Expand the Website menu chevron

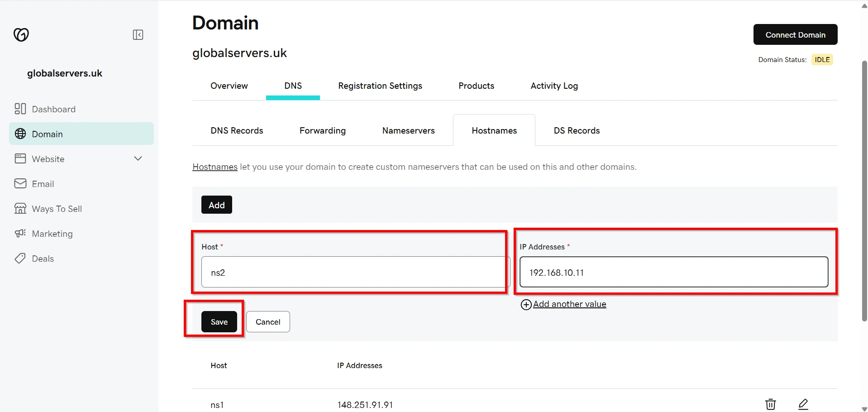tap(138, 158)
